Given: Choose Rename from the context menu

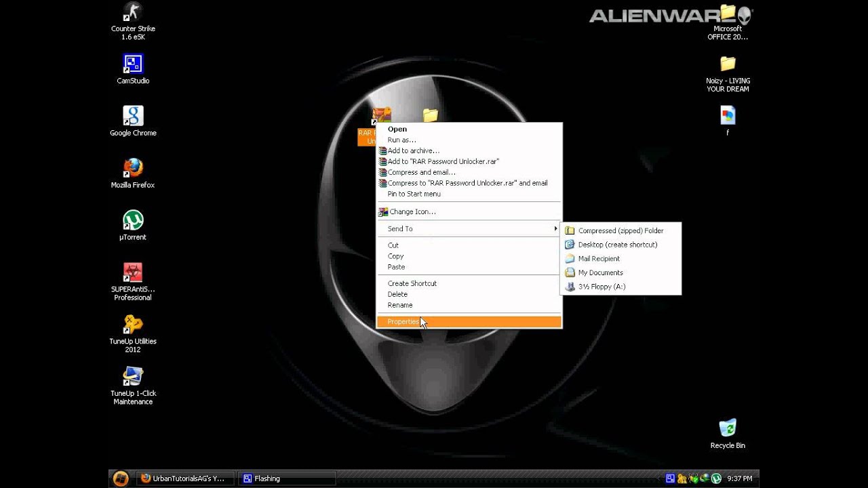Looking at the screenshot, I should point(469,305).
